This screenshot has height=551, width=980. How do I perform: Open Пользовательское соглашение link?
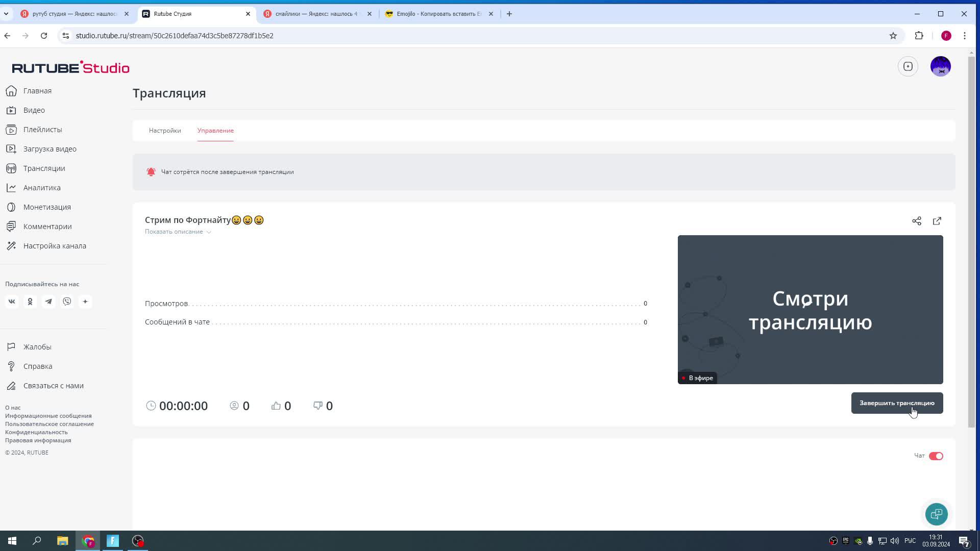50,424
